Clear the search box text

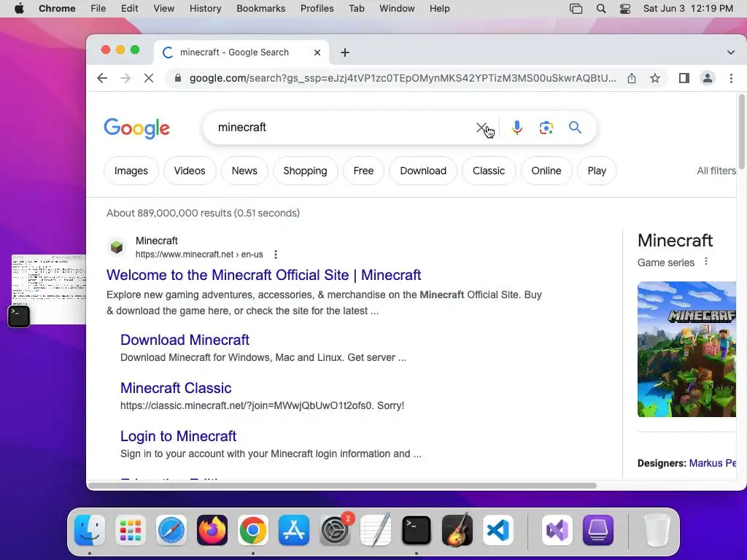(481, 128)
